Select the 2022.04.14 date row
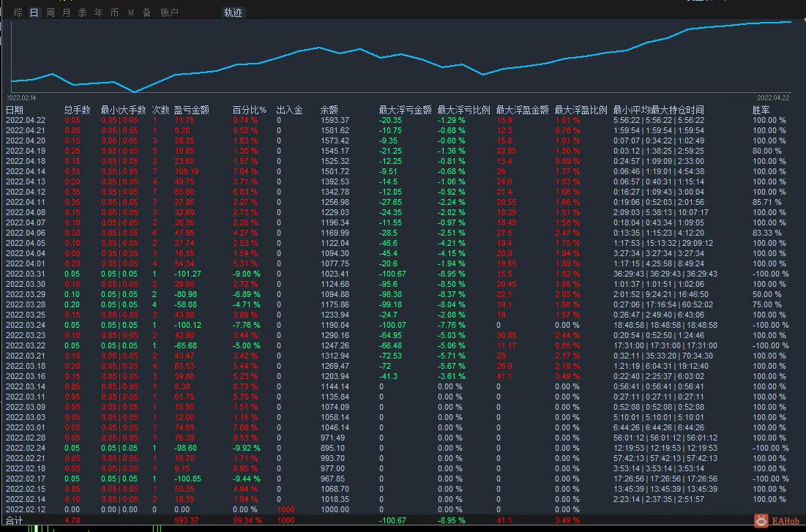Viewport: 806px width, 532px height. tap(25, 172)
